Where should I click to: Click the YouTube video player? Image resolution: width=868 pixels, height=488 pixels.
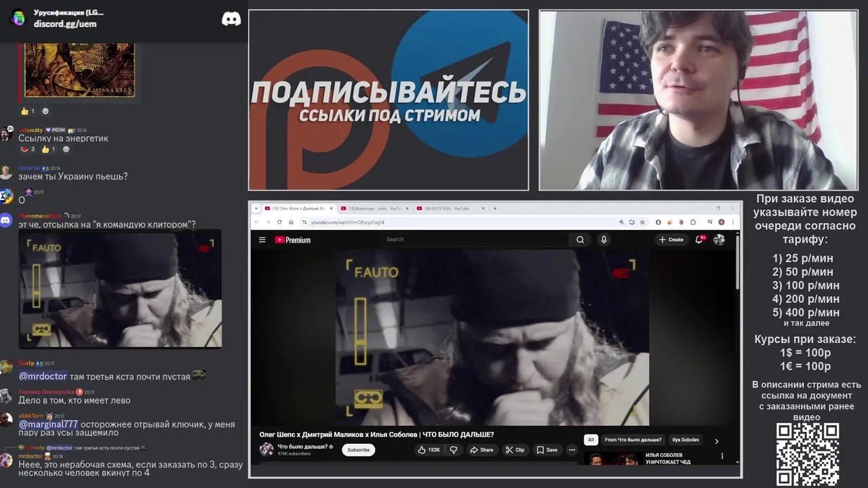[492, 338]
